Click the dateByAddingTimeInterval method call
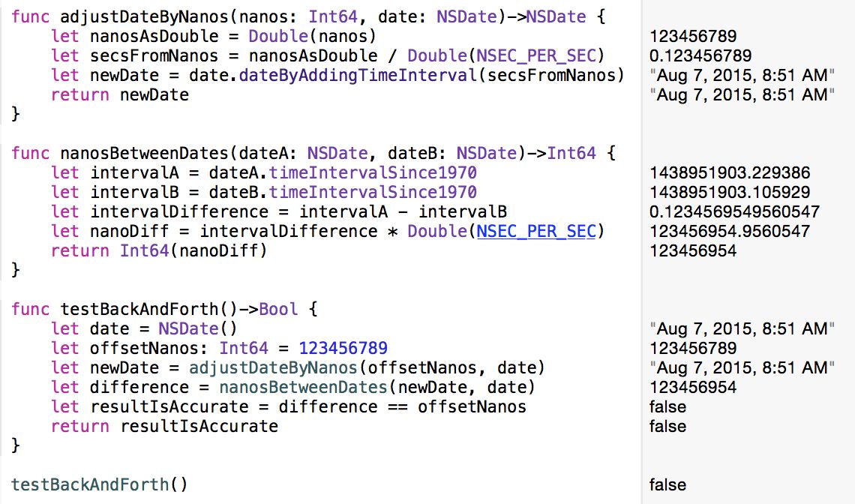The image size is (855, 504). point(358,75)
